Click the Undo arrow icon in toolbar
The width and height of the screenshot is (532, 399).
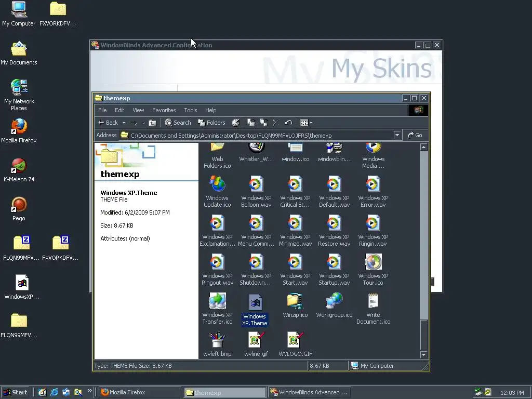tap(288, 123)
